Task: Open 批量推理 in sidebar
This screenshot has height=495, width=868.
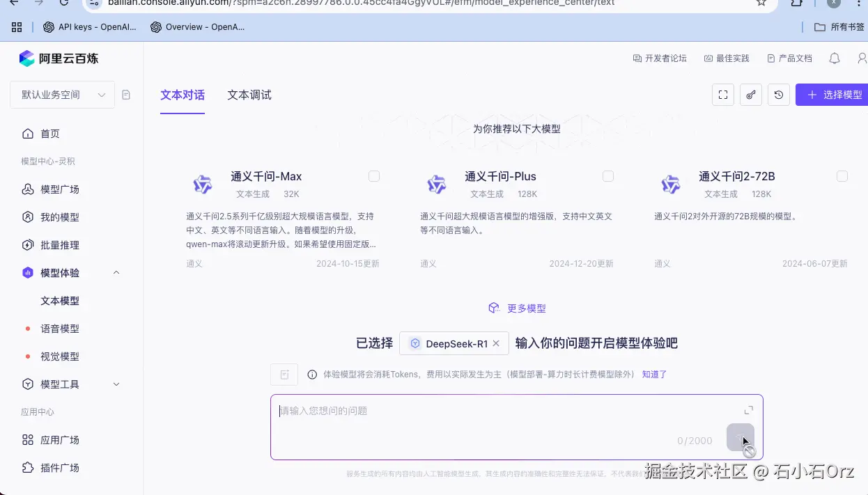Action: [x=60, y=245]
